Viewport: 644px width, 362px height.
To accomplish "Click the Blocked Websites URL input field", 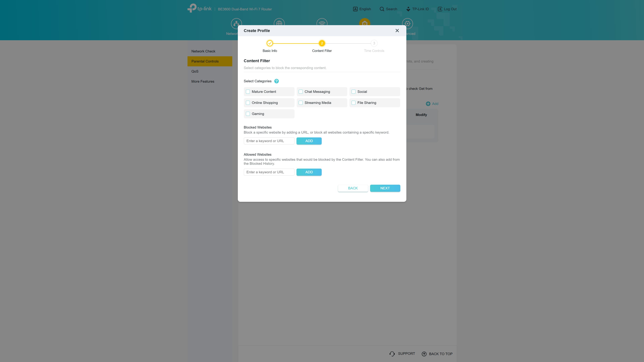I will (269, 141).
